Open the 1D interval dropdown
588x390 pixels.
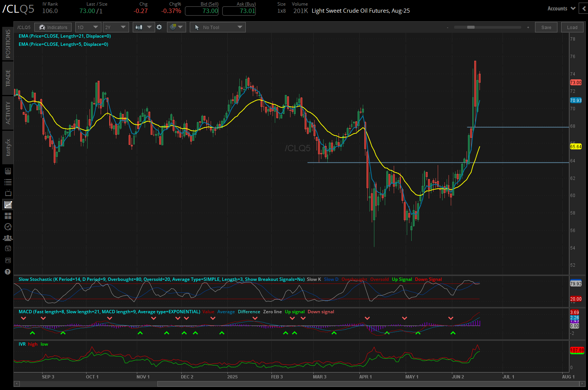click(x=88, y=27)
